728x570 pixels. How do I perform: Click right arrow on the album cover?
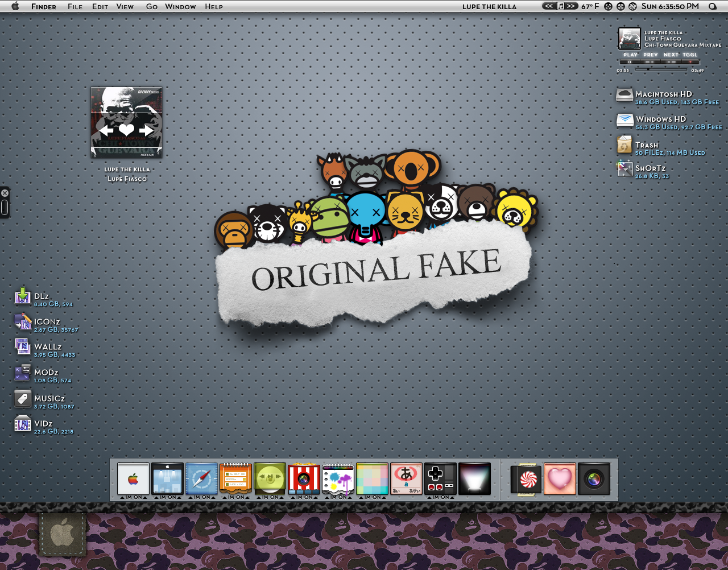pos(147,131)
